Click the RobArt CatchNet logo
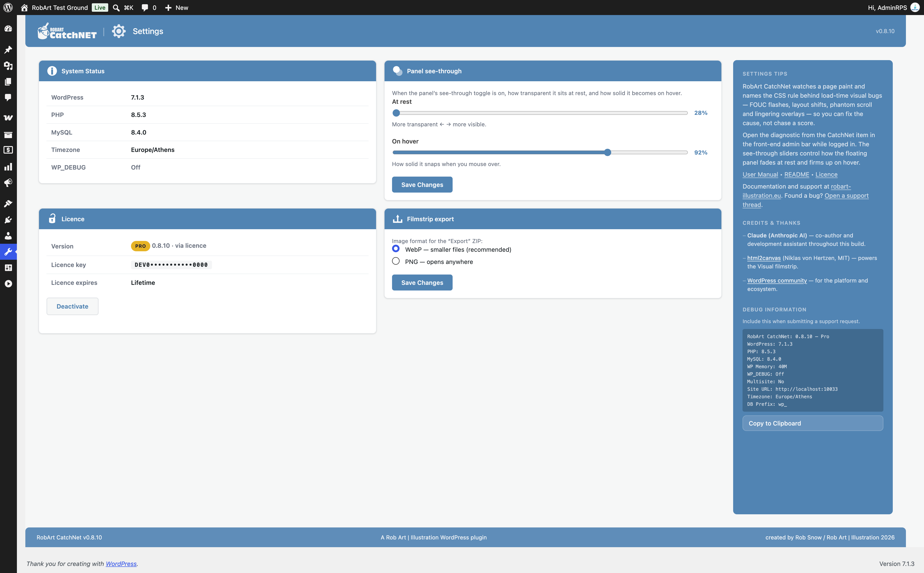Screen dimensions: 924x573 67,31
